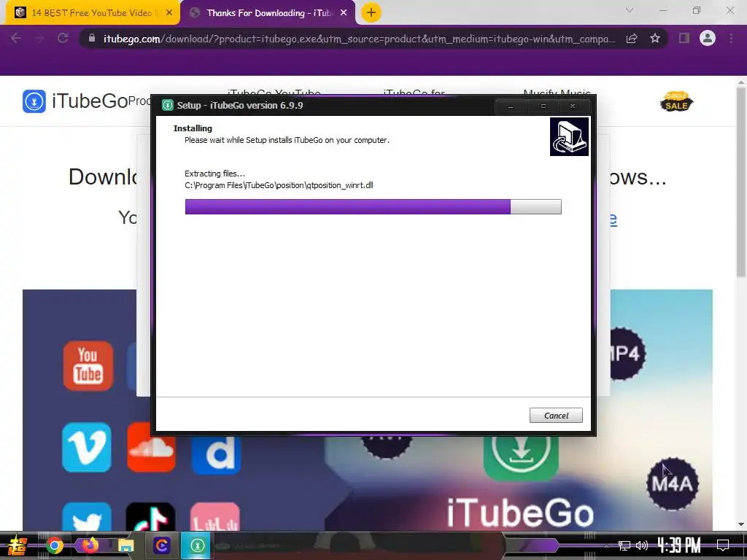The width and height of the screenshot is (747, 560).
Task: Click the iTubeGo icon in Setup title bar
Action: tap(168, 105)
